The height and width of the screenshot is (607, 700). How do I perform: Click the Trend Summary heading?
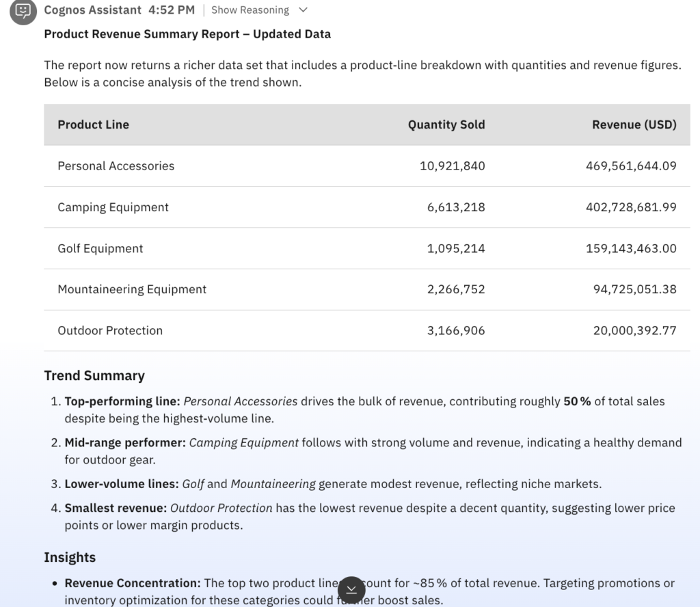(x=94, y=375)
